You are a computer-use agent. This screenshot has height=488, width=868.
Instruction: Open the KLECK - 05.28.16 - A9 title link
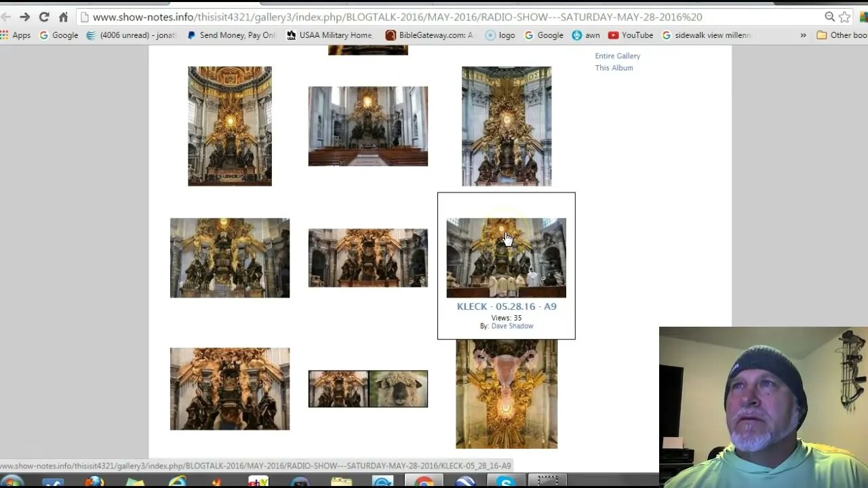pyautogui.click(x=507, y=306)
